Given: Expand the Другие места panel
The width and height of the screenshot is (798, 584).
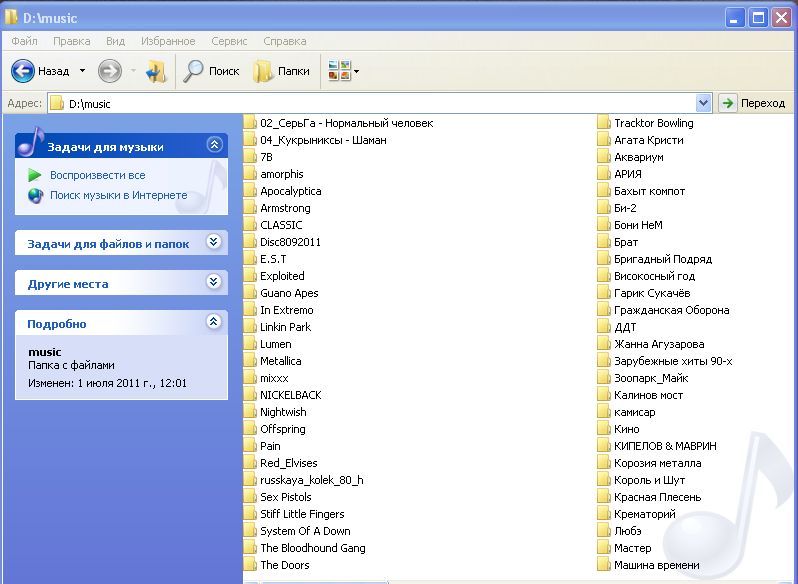Looking at the screenshot, I should [214, 281].
